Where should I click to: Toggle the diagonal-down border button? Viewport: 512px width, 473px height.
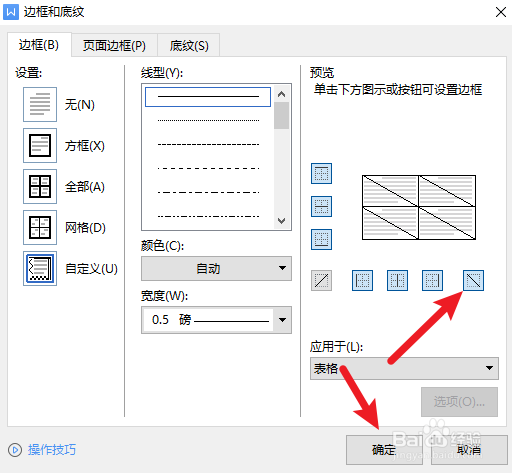pos(473,280)
